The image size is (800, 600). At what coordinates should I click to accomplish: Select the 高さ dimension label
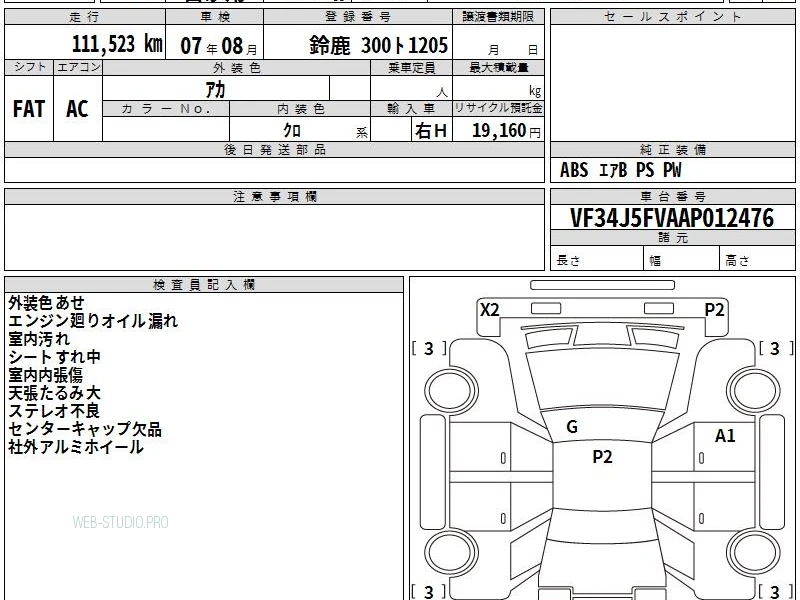737,261
